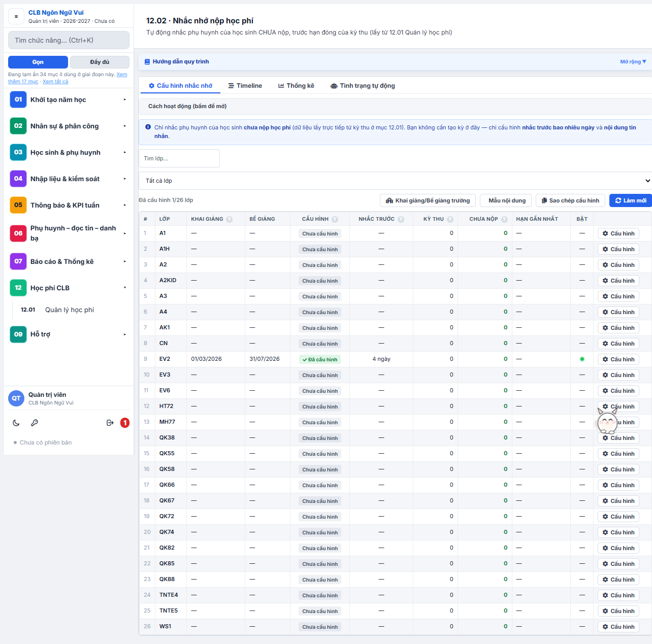Select the Cấu hình nhắc nhở tab
Image resolution: width=652 pixels, height=644 pixels.
pyautogui.click(x=180, y=86)
